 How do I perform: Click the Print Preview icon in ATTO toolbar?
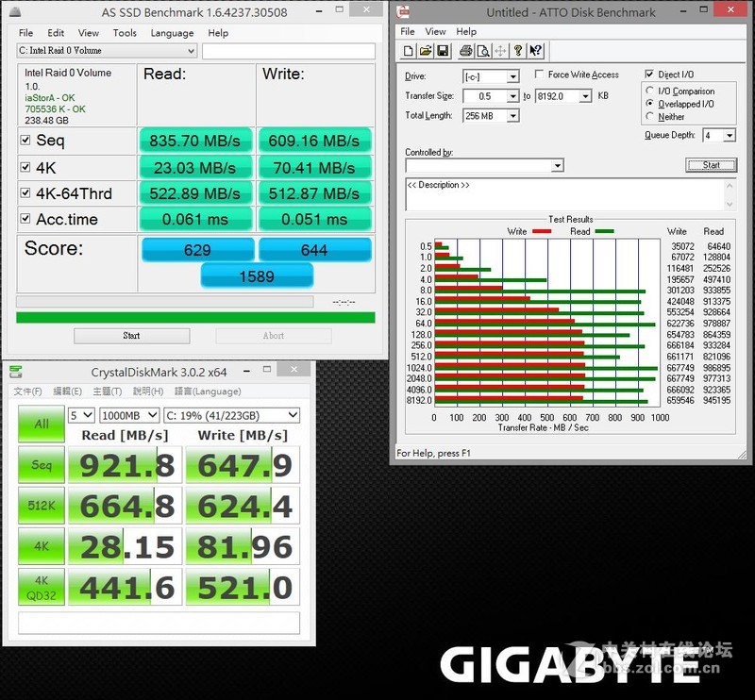click(x=483, y=51)
